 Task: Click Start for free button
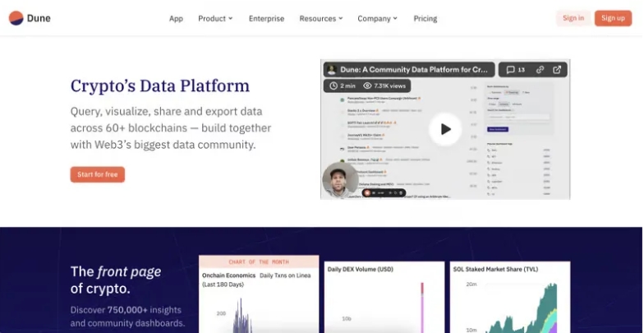97,174
